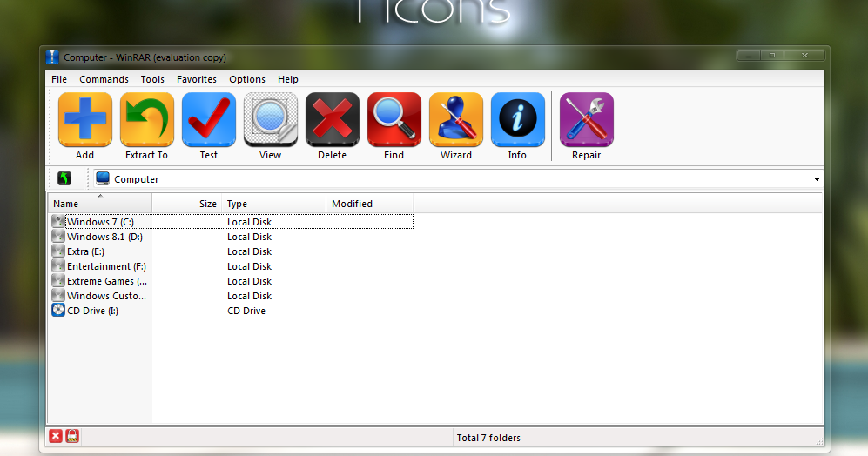Minimize the WinRAR window
868x456 pixels.
click(x=749, y=56)
